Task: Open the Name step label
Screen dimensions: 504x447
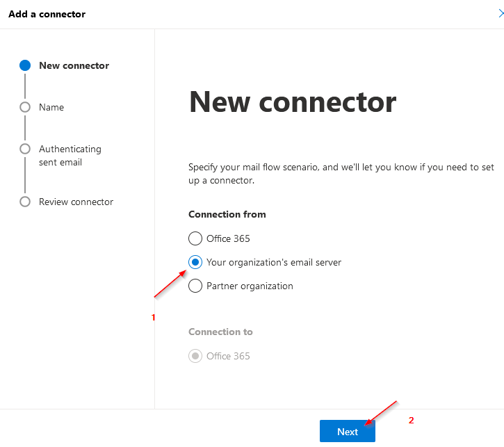Action: [x=51, y=107]
